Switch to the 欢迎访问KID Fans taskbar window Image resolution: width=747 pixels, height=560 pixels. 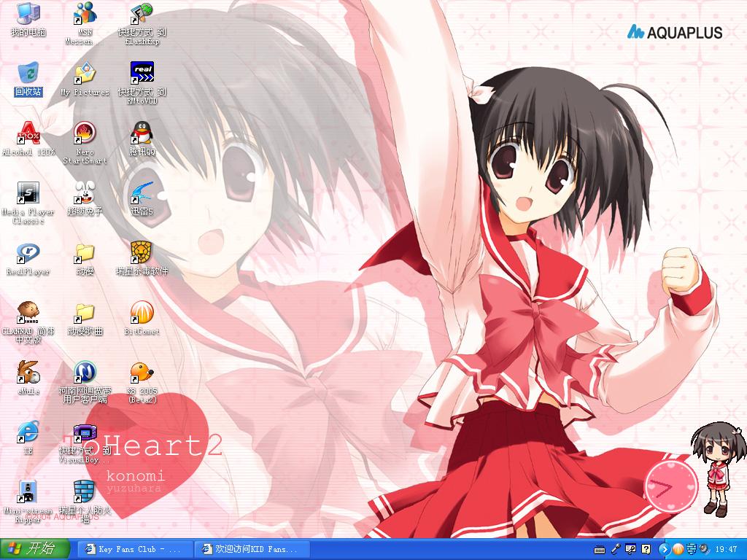point(252,550)
